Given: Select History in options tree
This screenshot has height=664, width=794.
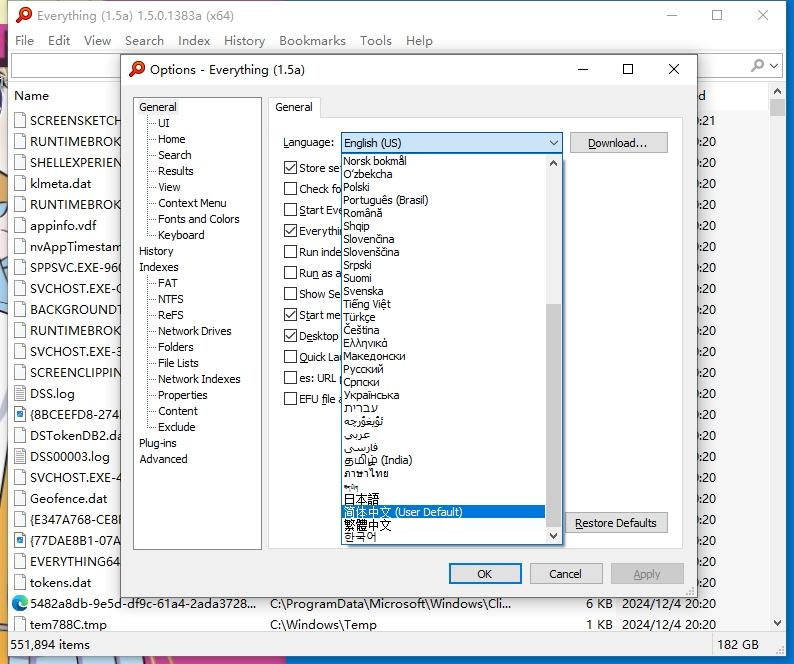Looking at the screenshot, I should tap(156, 251).
